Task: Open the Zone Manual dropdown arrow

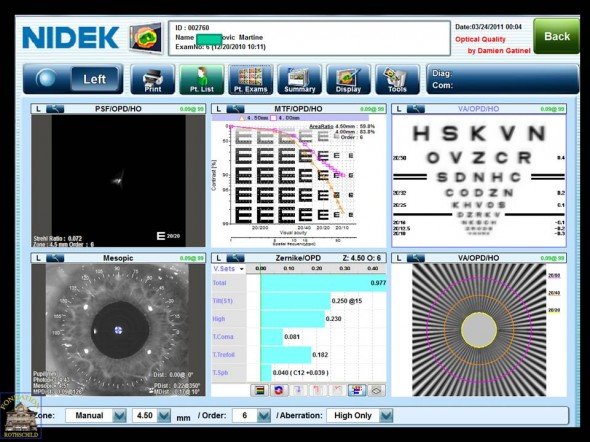Action: tap(119, 416)
